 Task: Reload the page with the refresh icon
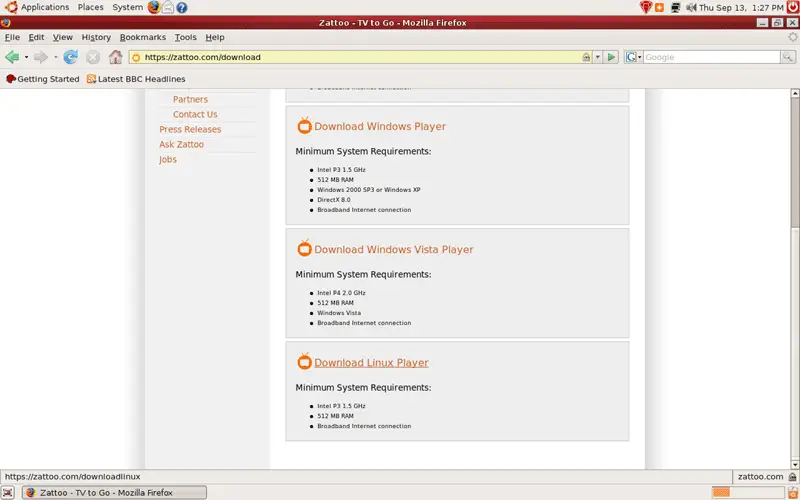point(70,57)
